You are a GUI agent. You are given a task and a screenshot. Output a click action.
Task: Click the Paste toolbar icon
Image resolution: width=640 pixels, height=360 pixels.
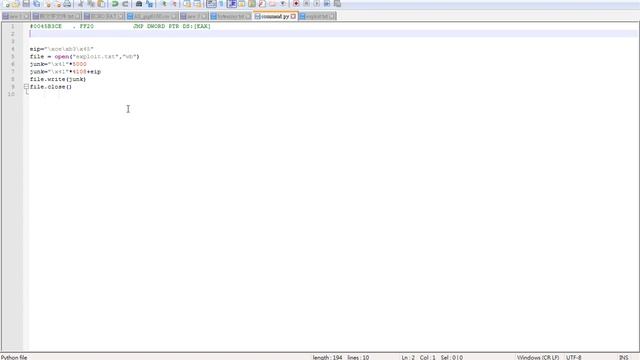click(x=101, y=4)
